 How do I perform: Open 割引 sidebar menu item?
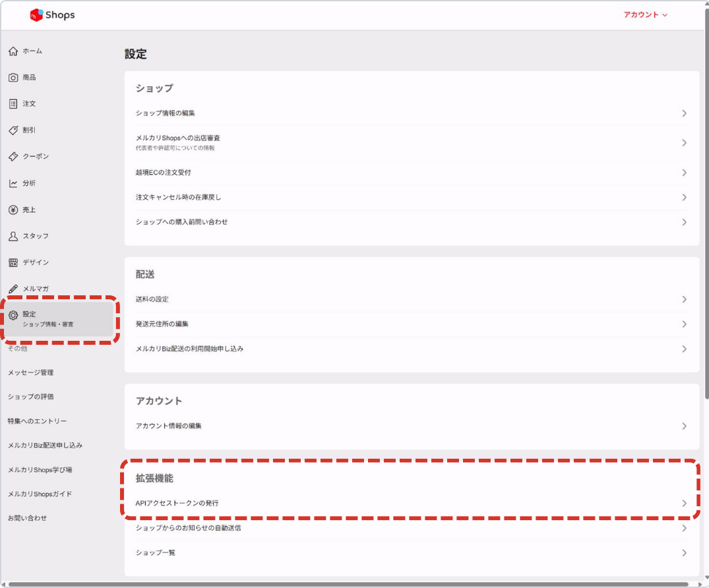click(30, 130)
